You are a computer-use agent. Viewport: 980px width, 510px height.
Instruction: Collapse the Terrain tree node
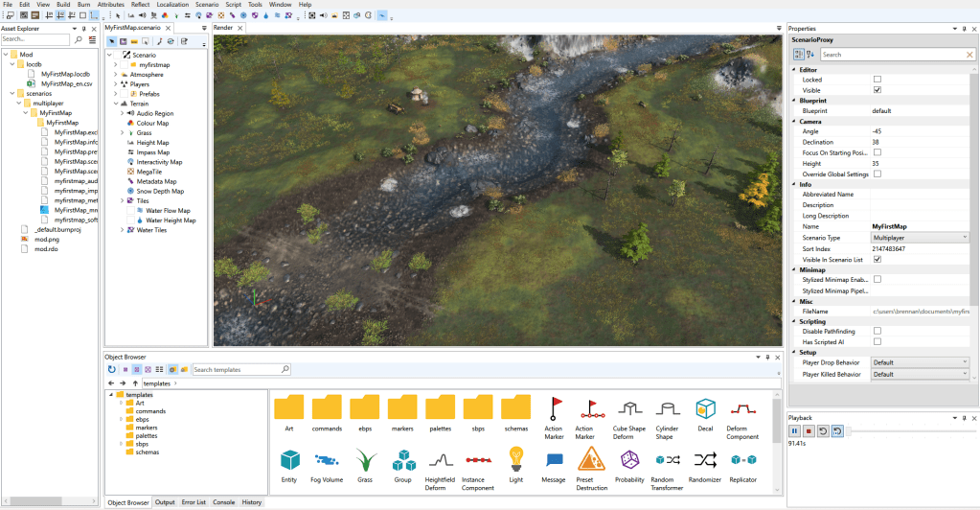pyautogui.click(x=110, y=104)
